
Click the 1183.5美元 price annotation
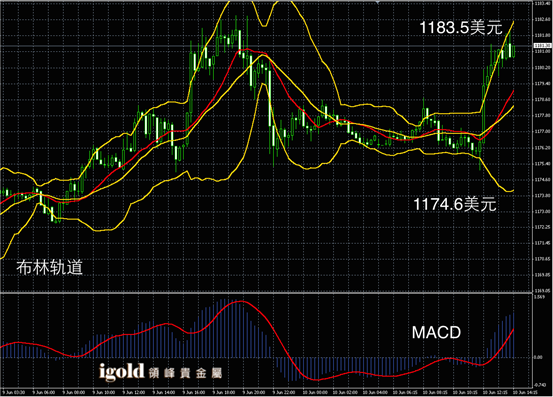[x=461, y=28]
